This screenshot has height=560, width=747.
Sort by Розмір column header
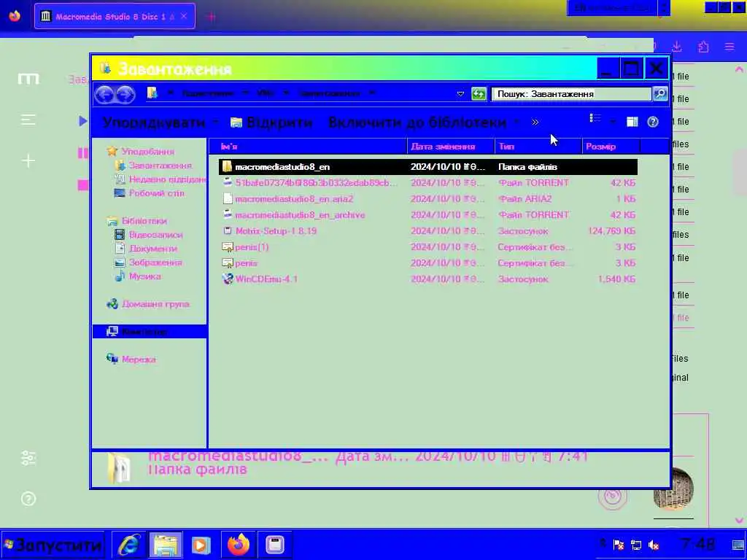click(611, 146)
